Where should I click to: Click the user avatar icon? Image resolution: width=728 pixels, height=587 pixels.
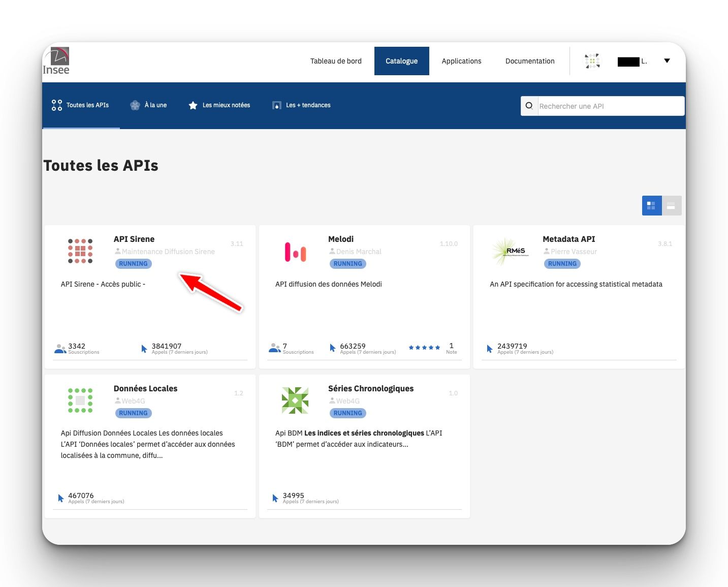tap(592, 61)
